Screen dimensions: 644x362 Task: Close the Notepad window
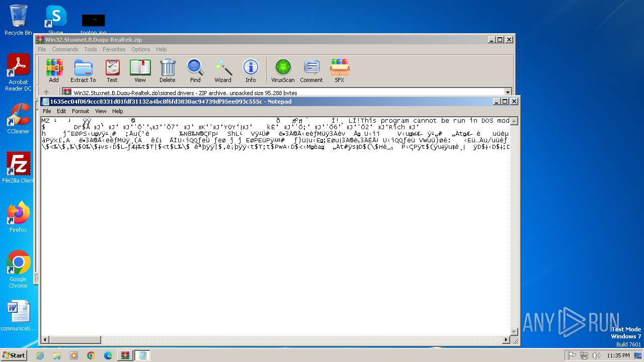click(x=514, y=102)
